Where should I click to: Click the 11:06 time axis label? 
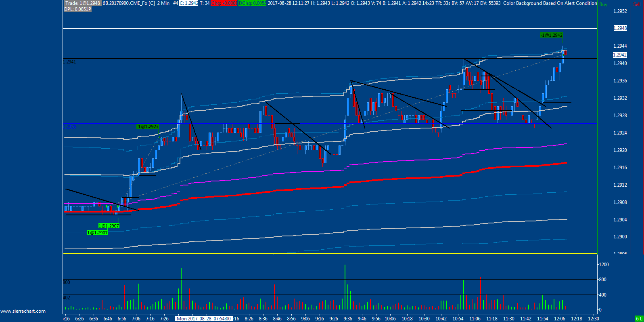click(x=475, y=319)
